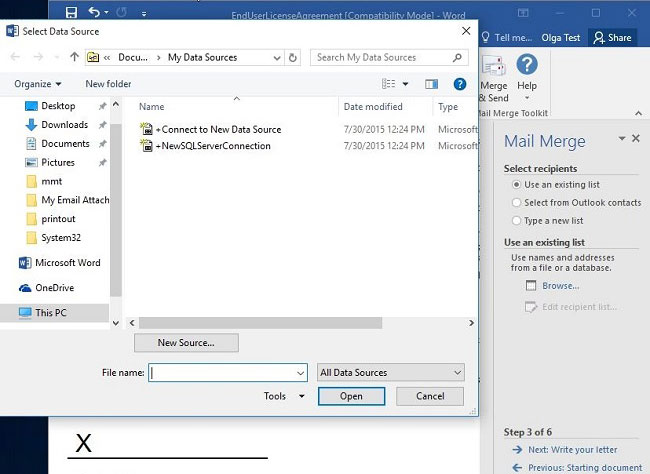Toggle the preview pane
This screenshot has width=650, height=474.
[432, 84]
